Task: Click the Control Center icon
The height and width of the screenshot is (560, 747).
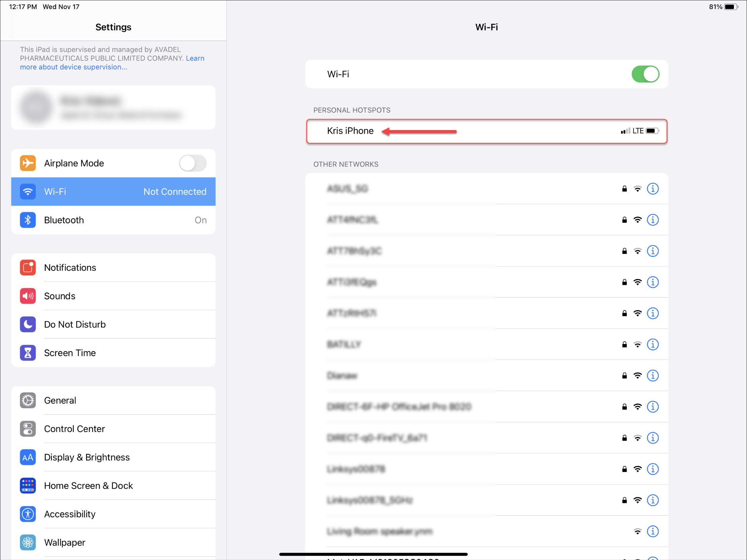Action: pyautogui.click(x=28, y=429)
